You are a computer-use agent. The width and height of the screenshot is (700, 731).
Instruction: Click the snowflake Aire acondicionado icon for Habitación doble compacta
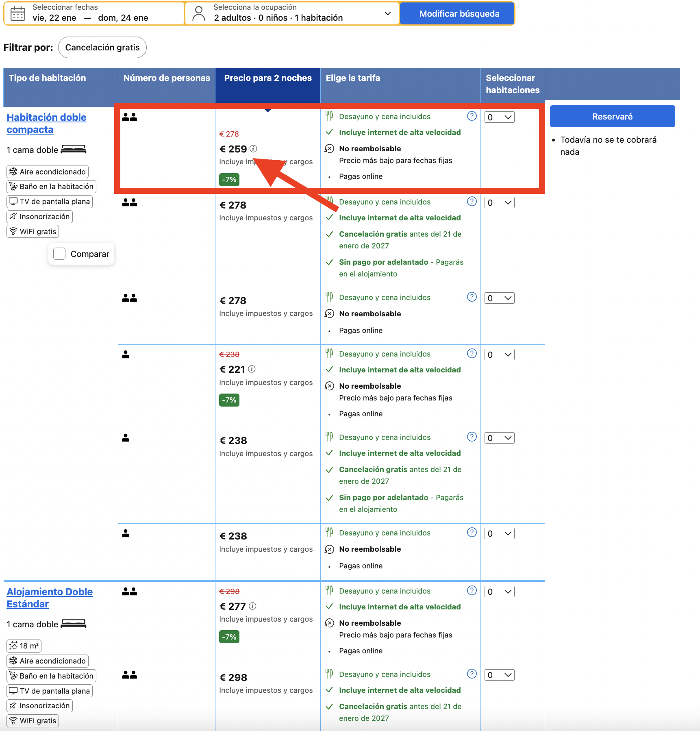point(13,172)
